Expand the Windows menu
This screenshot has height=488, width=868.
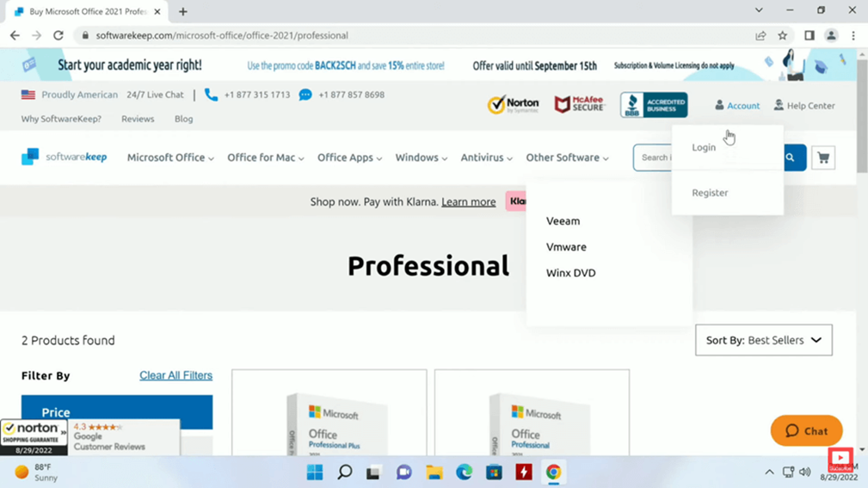[x=422, y=158]
